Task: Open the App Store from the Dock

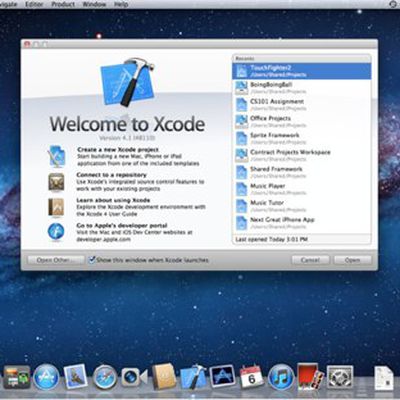Action: coord(46,378)
